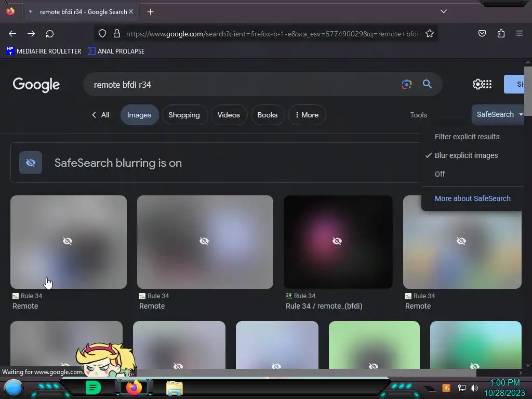This screenshot has height=399, width=532.
Task: Open a new tab with plus button
Action: pyautogui.click(x=150, y=12)
